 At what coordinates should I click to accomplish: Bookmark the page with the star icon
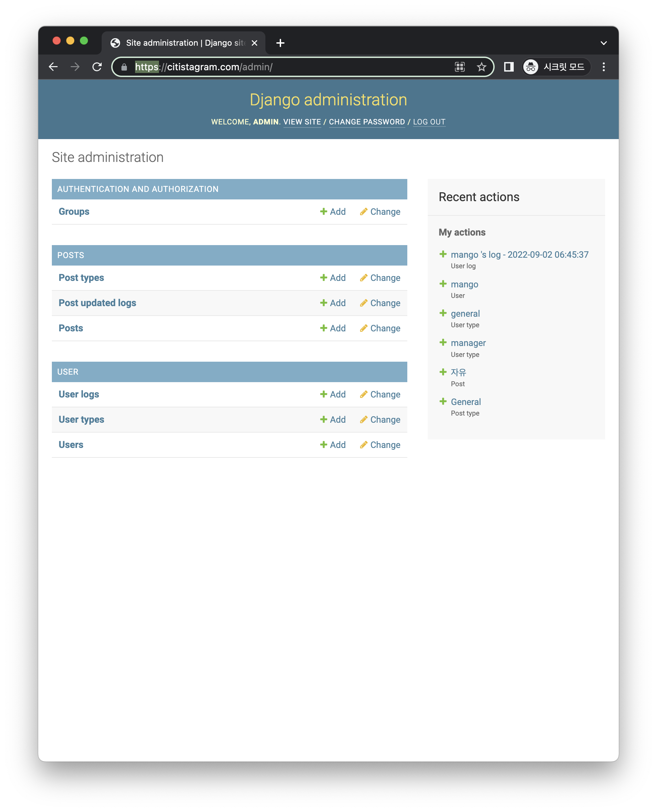(481, 67)
